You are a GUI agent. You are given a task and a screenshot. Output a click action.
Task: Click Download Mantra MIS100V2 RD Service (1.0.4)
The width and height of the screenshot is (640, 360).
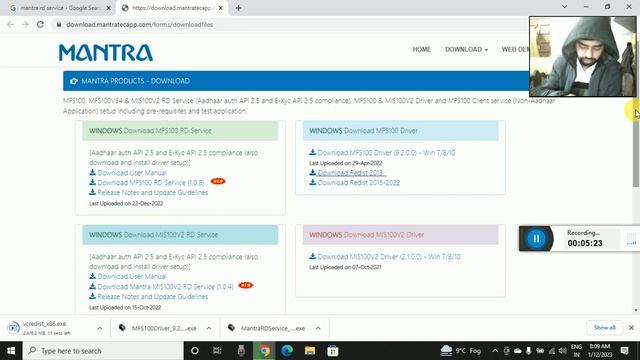click(165, 287)
